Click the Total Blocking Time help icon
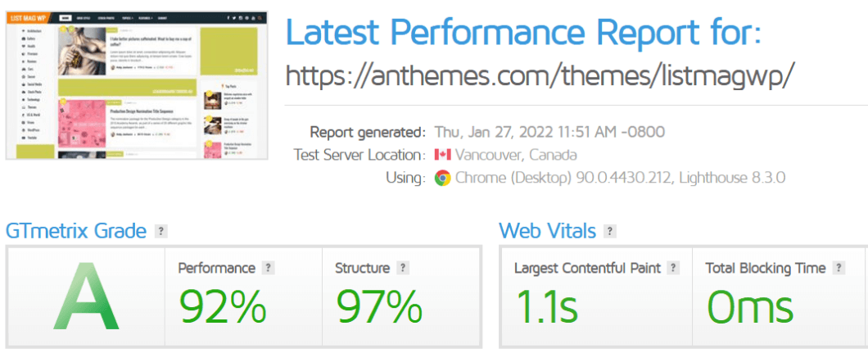This screenshot has height=353, width=868. click(x=839, y=269)
